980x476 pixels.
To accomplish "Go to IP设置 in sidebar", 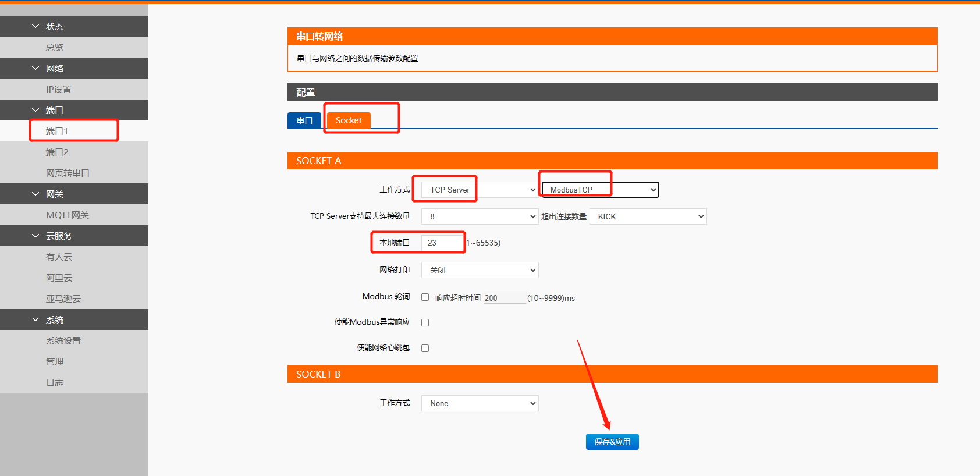I will point(59,89).
